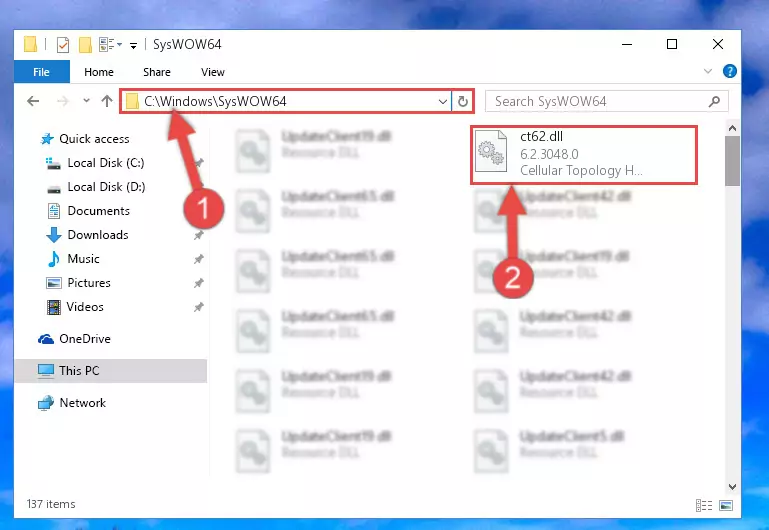Image resolution: width=769 pixels, height=530 pixels.
Task: Refresh the SysWOW64 folder
Action: (x=462, y=101)
